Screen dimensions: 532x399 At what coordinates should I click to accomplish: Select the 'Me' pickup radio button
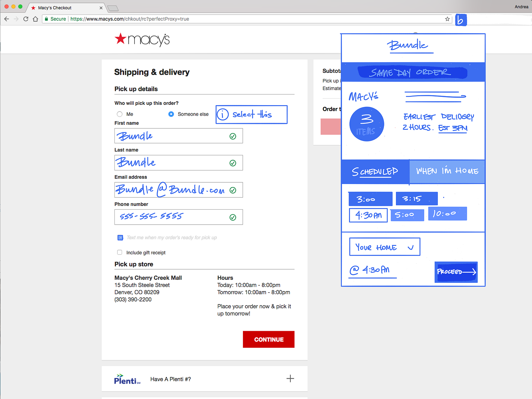(x=120, y=114)
